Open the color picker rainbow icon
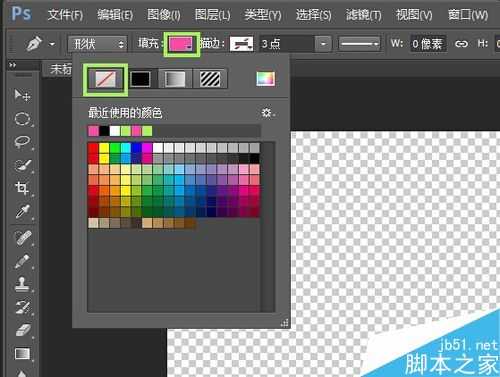 (x=266, y=79)
